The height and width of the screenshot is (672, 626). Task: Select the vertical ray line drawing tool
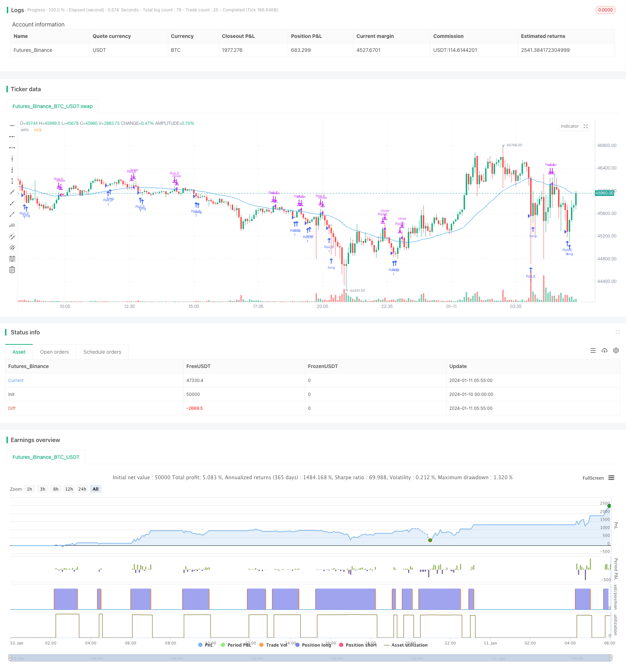pos(12,170)
